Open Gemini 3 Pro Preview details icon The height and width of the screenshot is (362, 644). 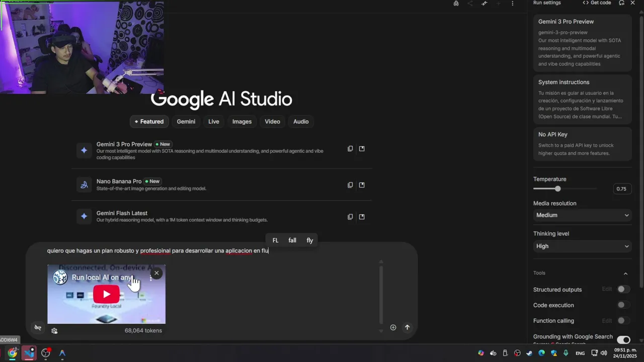362,149
